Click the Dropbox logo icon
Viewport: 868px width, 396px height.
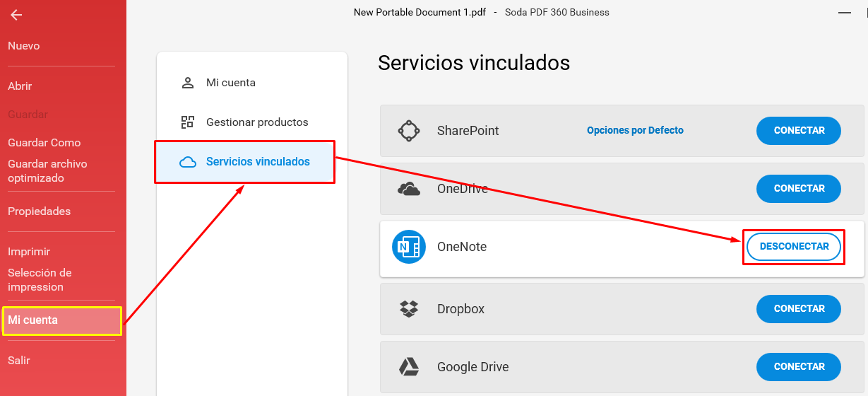pyautogui.click(x=409, y=309)
